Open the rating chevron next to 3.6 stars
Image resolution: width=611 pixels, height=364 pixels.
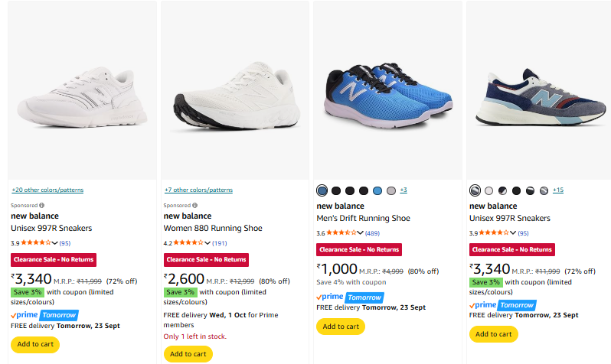pos(360,232)
